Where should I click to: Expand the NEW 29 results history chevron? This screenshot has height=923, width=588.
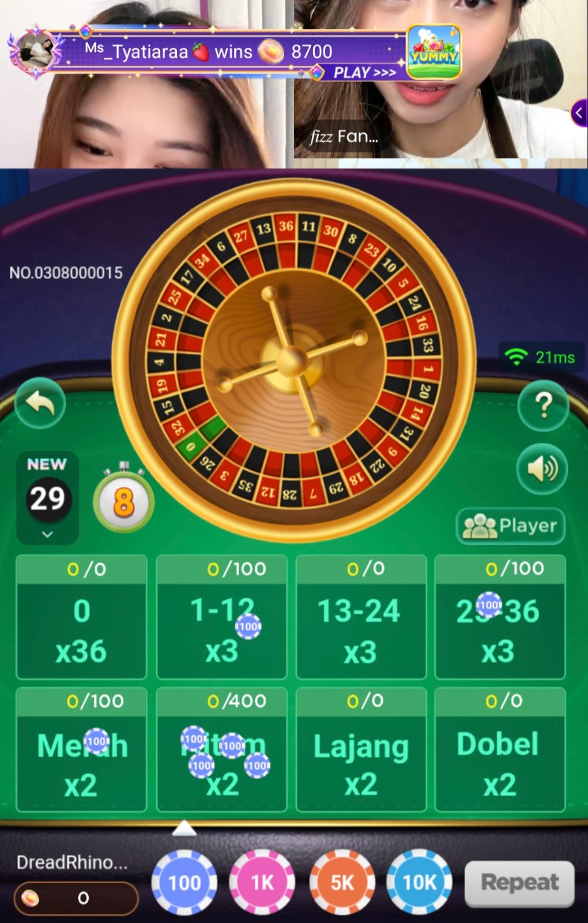(47, 534)
